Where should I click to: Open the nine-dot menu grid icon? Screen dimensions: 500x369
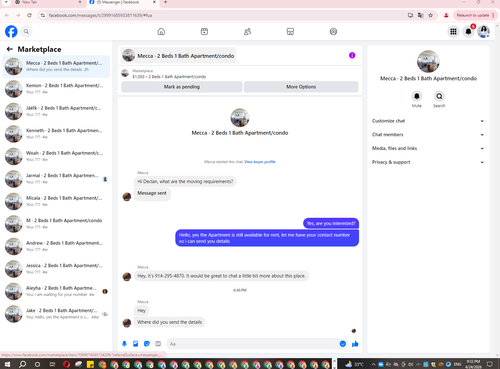point(453,32)
